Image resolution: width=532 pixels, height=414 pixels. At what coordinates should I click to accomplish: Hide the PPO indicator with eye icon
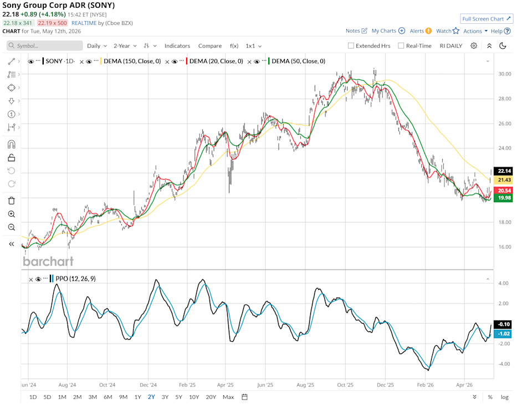[38, 279]
